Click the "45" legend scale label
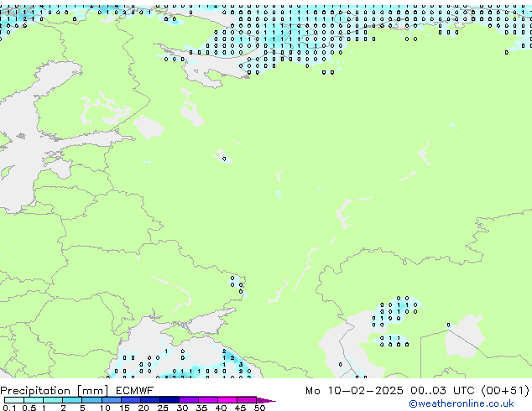 [x=240, y=408]
